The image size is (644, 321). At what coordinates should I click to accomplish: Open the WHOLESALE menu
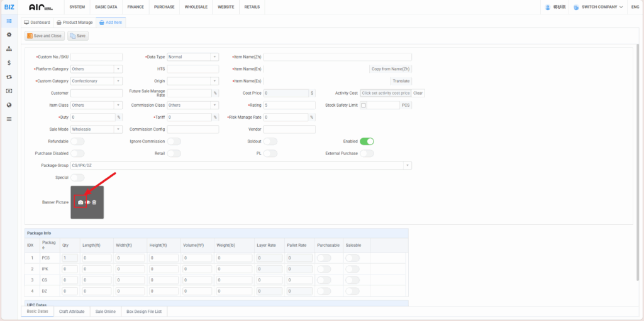(196, 7)
